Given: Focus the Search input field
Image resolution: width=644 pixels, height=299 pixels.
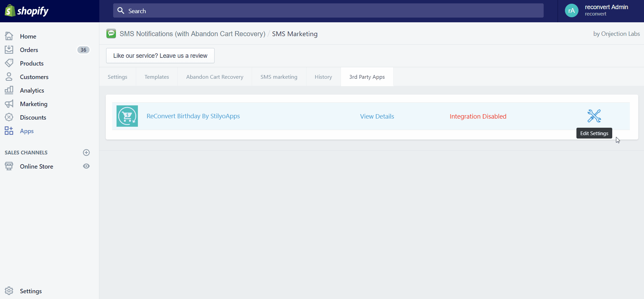Looking at the screenshot, I should pyautogui.click(x=328, y=11).
